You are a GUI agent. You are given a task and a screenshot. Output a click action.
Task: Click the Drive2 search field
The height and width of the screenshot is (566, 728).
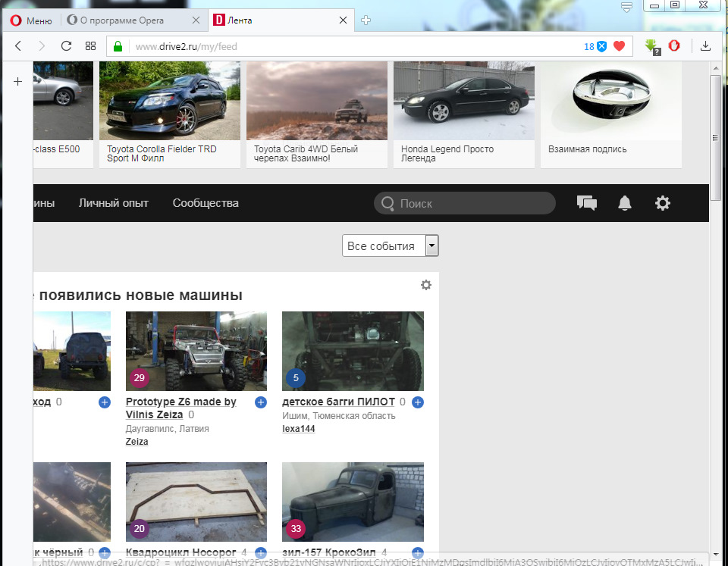(x=464, y=203)
